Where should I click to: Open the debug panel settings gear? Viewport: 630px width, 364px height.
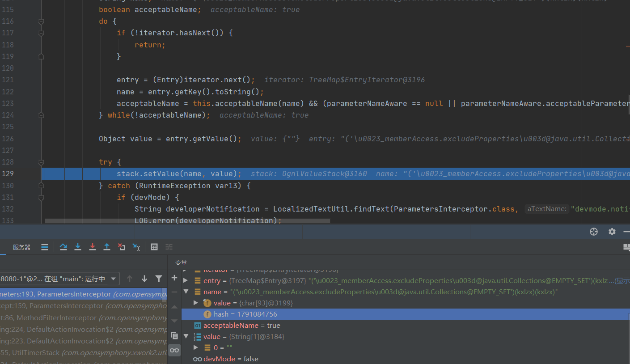612,232
